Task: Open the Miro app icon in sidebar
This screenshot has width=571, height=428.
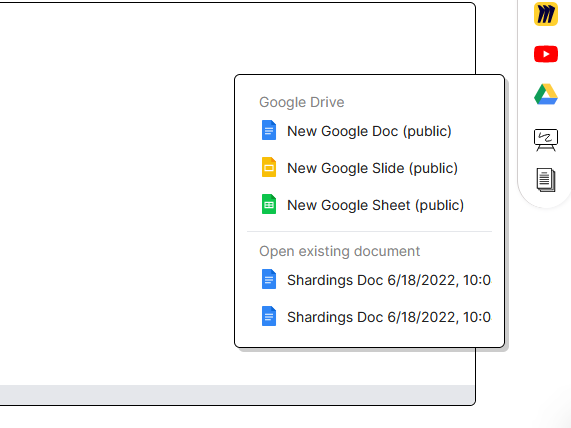Action: (x=546, y=14)
